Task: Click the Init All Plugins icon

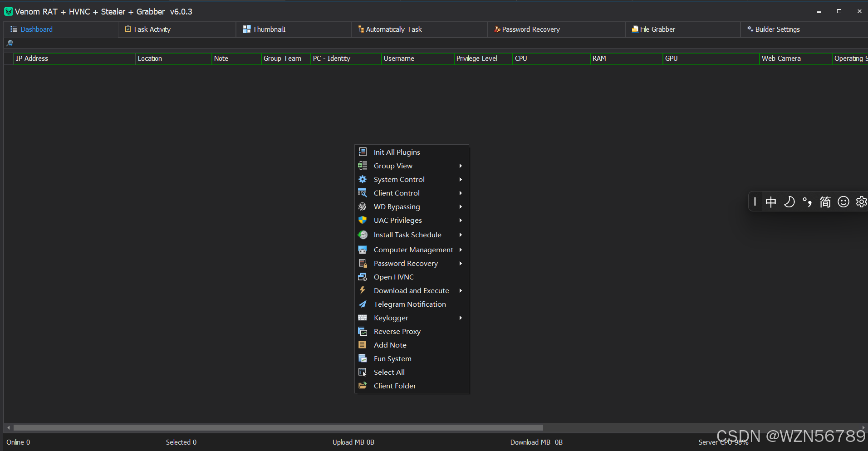Action: [x=363, y=152]
